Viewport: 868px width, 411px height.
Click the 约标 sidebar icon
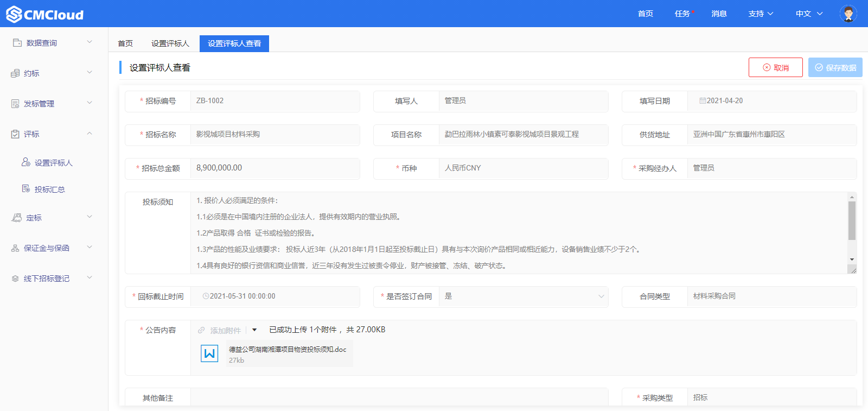click(x=15, y=73)
